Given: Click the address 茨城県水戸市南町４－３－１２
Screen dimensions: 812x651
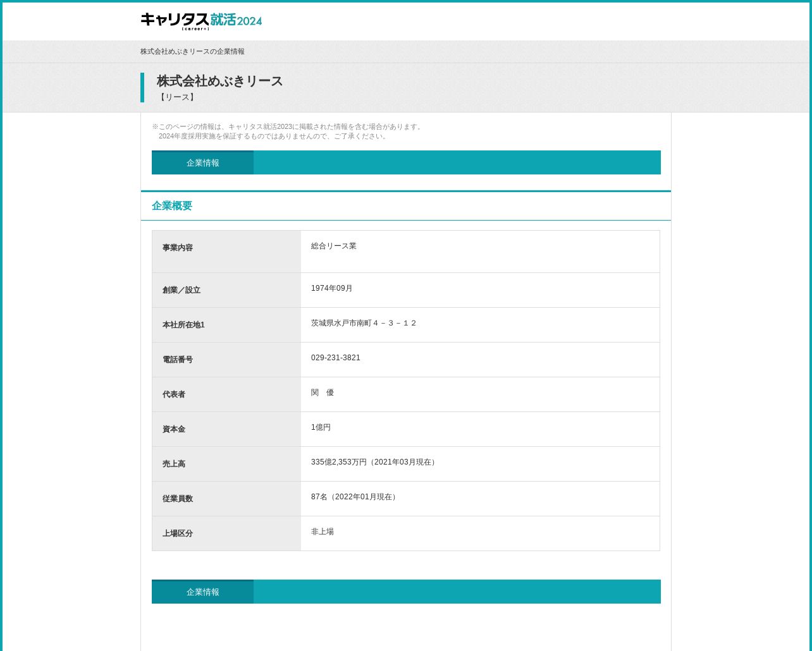Looking at the screenshot, I should (364, 323).
